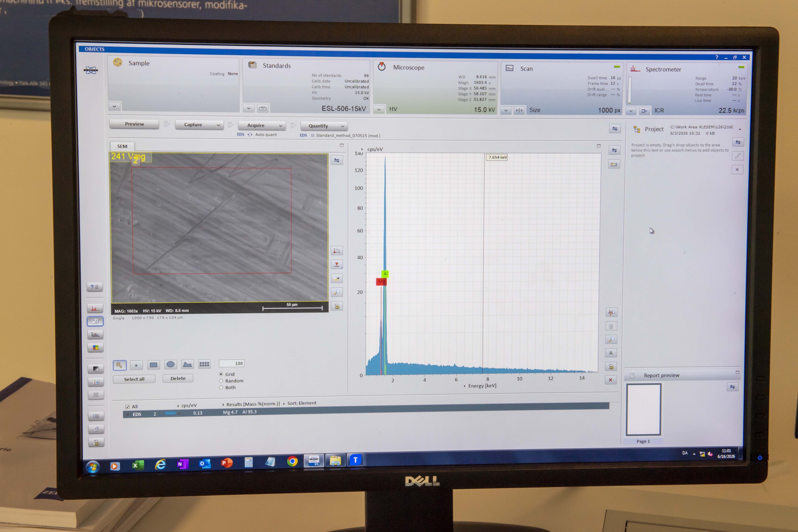Select the highlighted Objects workspace icon in sidebar

pos(95,321)
